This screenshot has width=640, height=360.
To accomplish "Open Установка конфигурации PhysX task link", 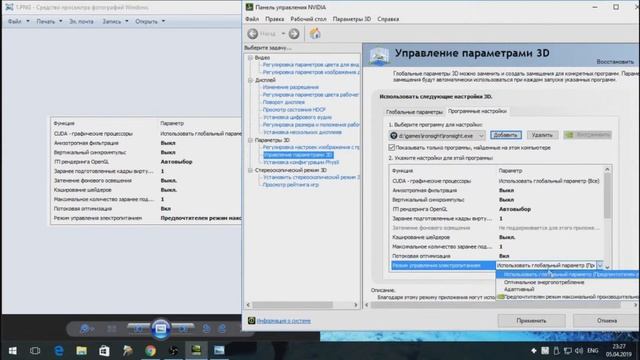I will [301, 162].
